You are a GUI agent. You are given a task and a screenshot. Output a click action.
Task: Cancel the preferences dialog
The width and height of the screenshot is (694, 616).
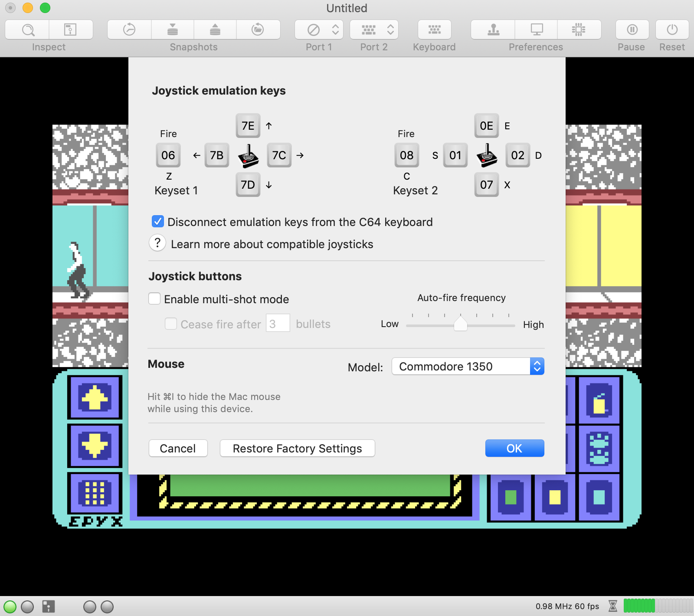(178, 449)
